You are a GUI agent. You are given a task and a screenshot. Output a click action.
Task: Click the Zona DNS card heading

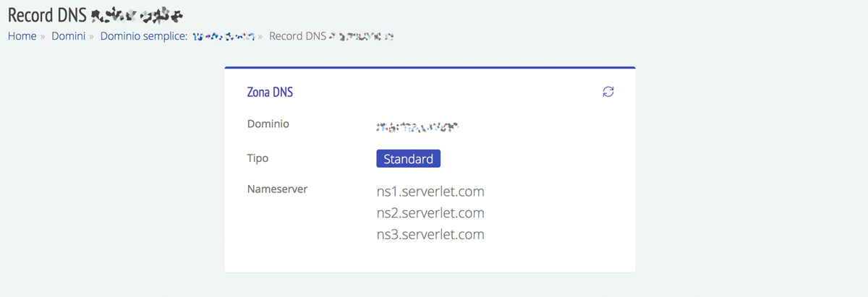click(x=270, y=92)
